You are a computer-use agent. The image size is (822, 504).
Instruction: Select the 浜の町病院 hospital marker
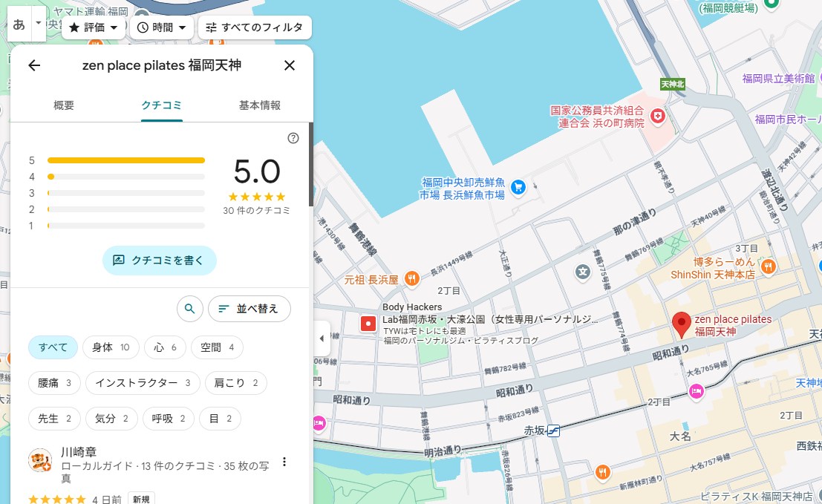(x=657, y=116)
